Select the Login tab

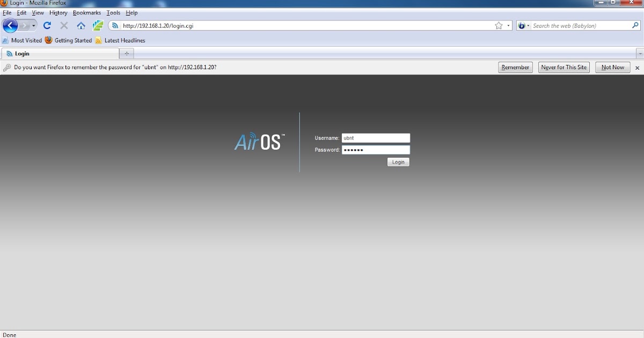[x=60, y=54]
